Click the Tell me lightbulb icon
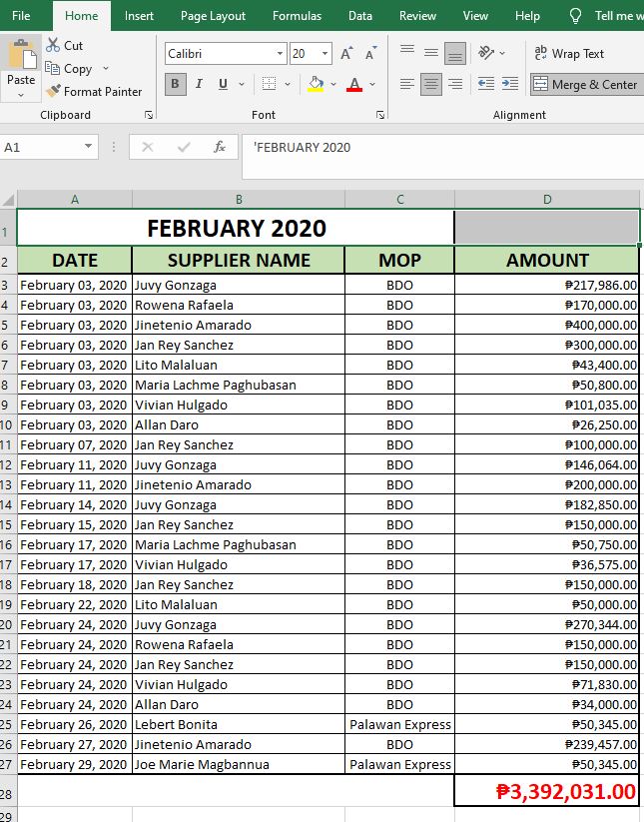 coord(575,16)
